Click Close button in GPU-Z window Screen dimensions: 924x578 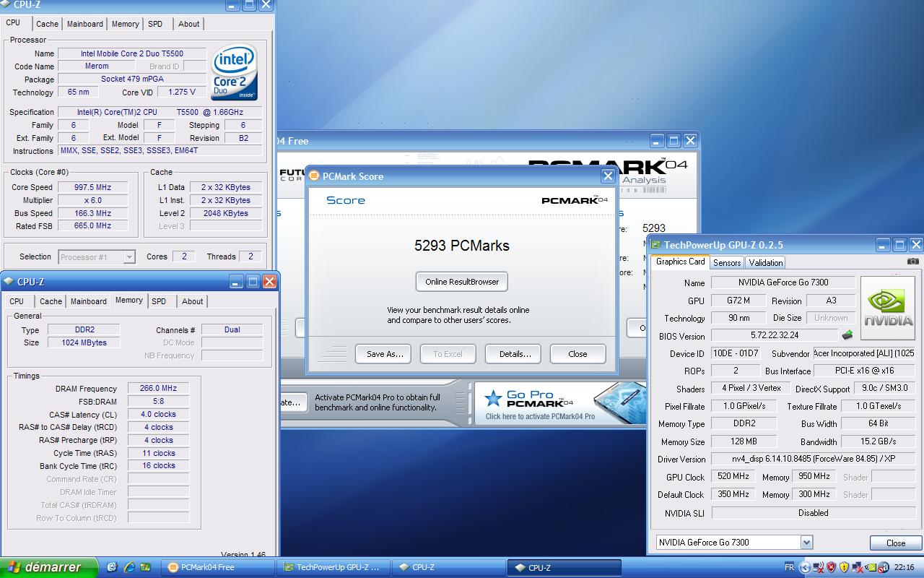[896, 543]
